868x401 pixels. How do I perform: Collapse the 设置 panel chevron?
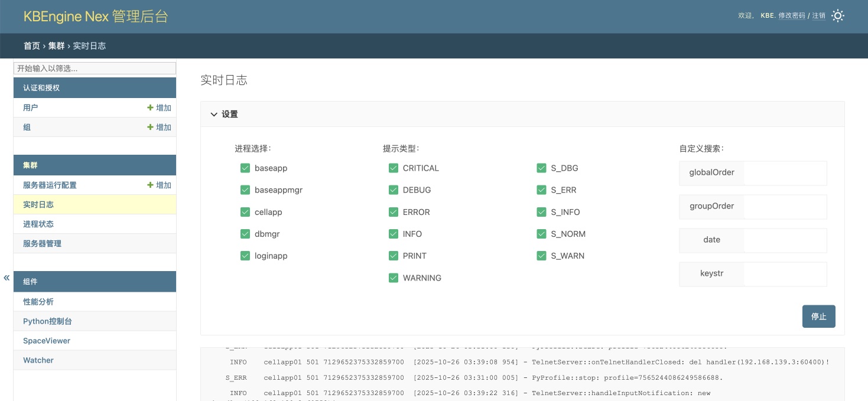click(x=214, y=115)
